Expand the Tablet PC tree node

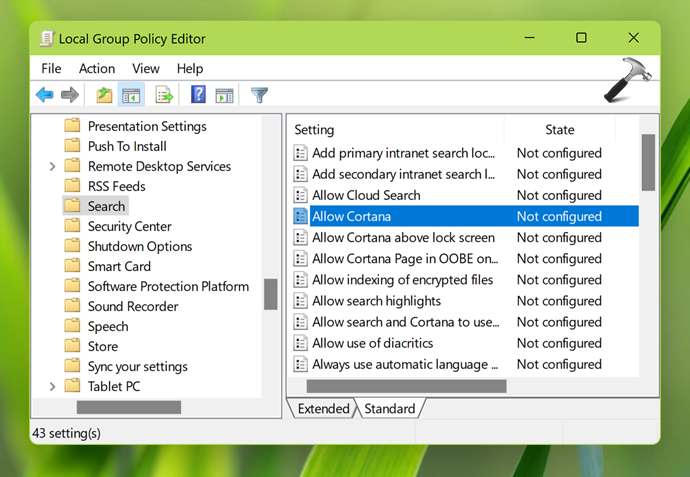click(x=52, y=387)
